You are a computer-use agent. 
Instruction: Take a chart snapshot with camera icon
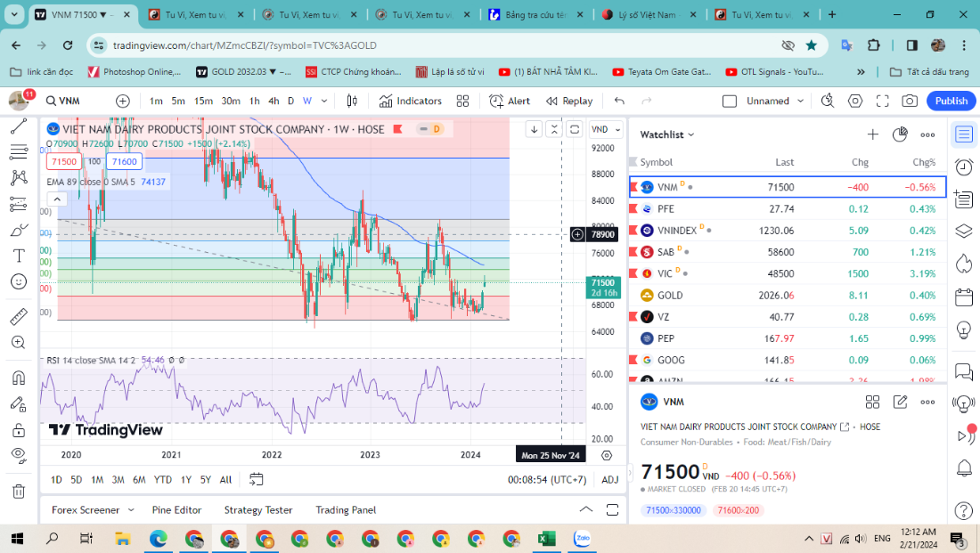[x=885, y=102]
